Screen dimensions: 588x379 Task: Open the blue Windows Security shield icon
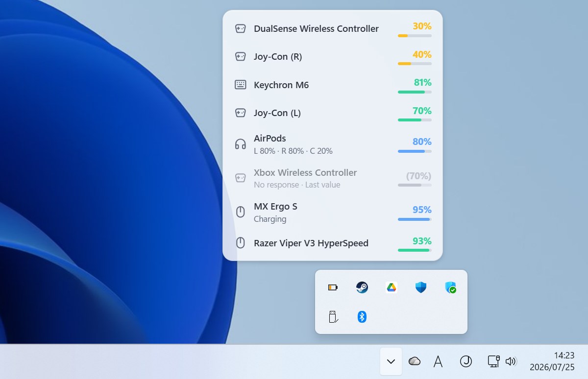coord(420,287)
